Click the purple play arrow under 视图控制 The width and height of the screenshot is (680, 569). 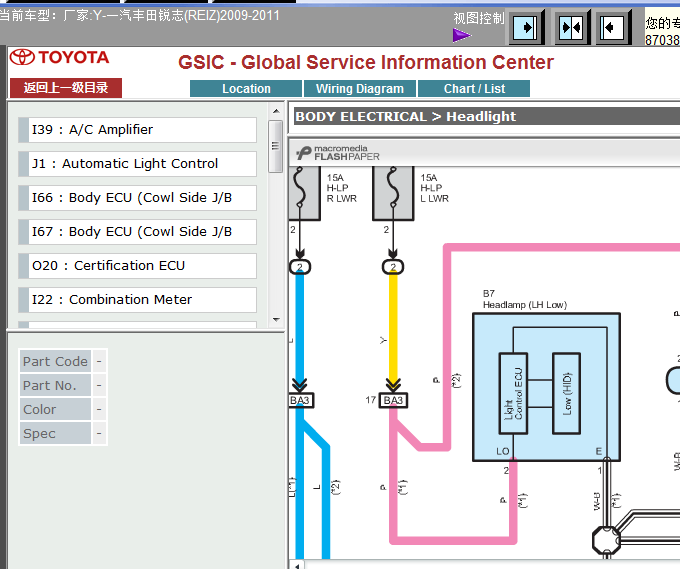tap(461, 35)
